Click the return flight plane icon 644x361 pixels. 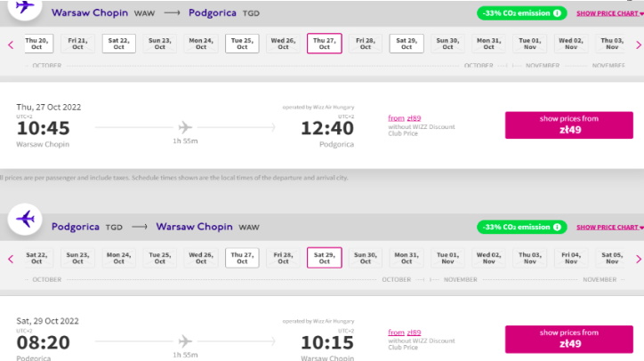25,219
